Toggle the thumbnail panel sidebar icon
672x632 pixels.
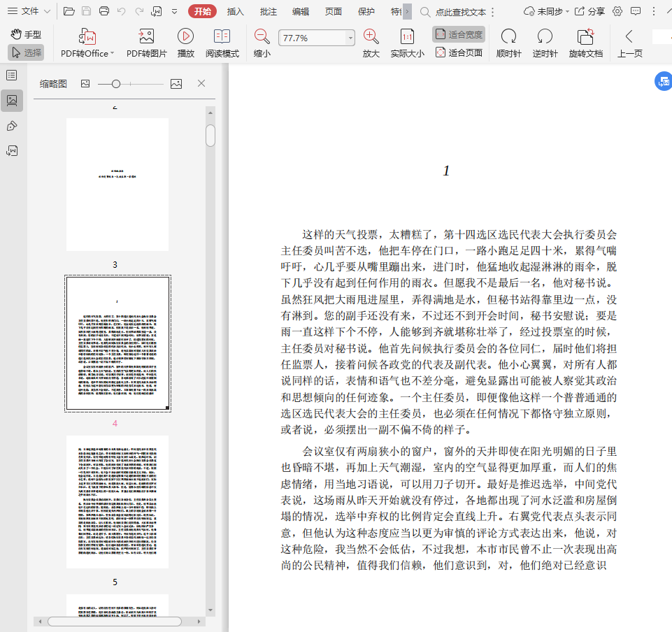[12, 101]
